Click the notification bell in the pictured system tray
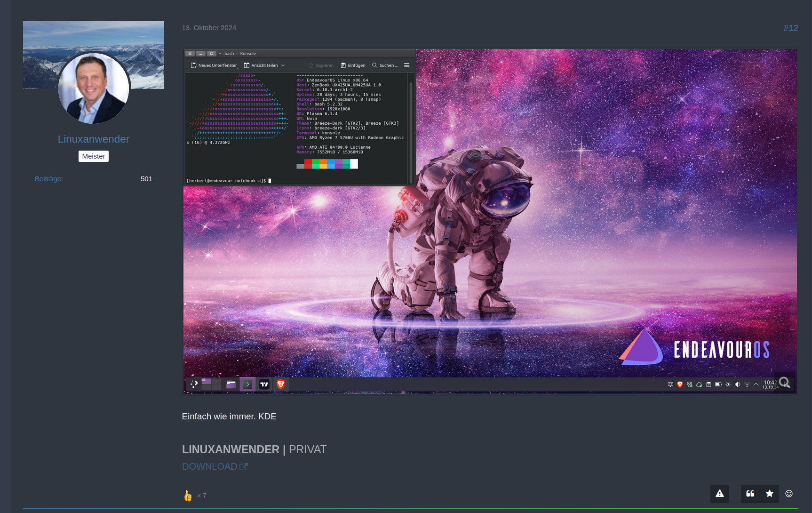Image resolution: width=812 pixels, height=513 pixels. pyautogui.click(x=670, y=385)
